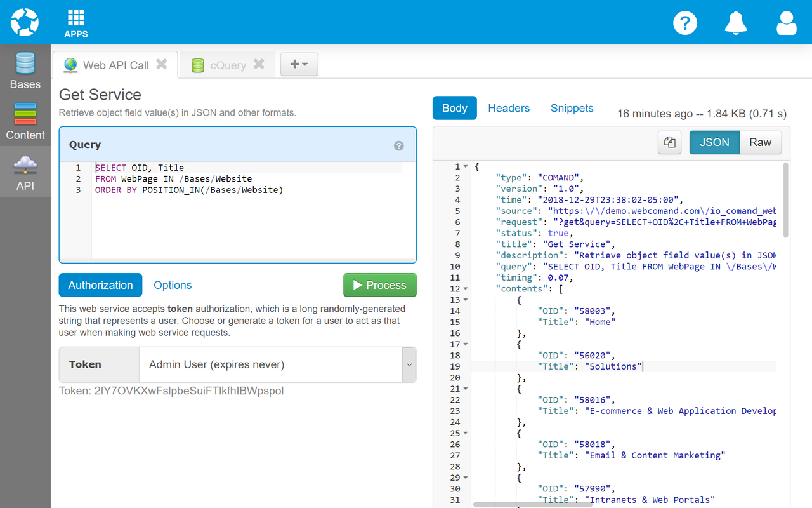Switch response view to Raw
The width and height of the screenshot is (812, 508).
pos(760,142)
